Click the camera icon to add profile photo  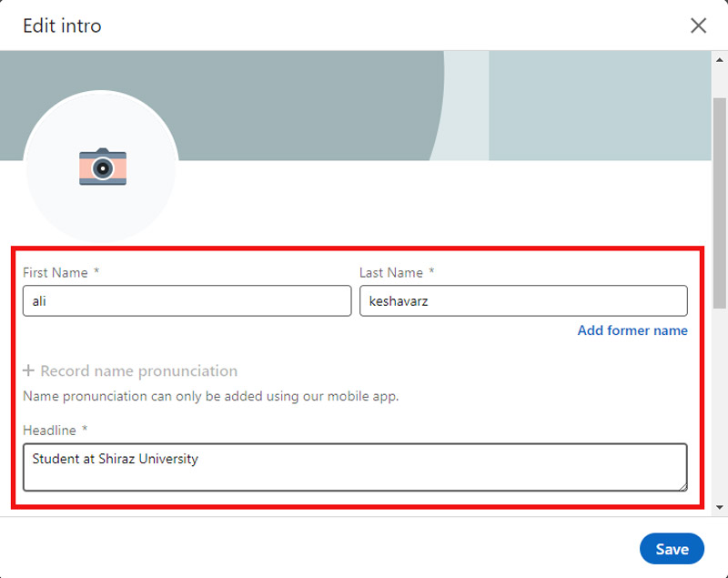[102, 167]
